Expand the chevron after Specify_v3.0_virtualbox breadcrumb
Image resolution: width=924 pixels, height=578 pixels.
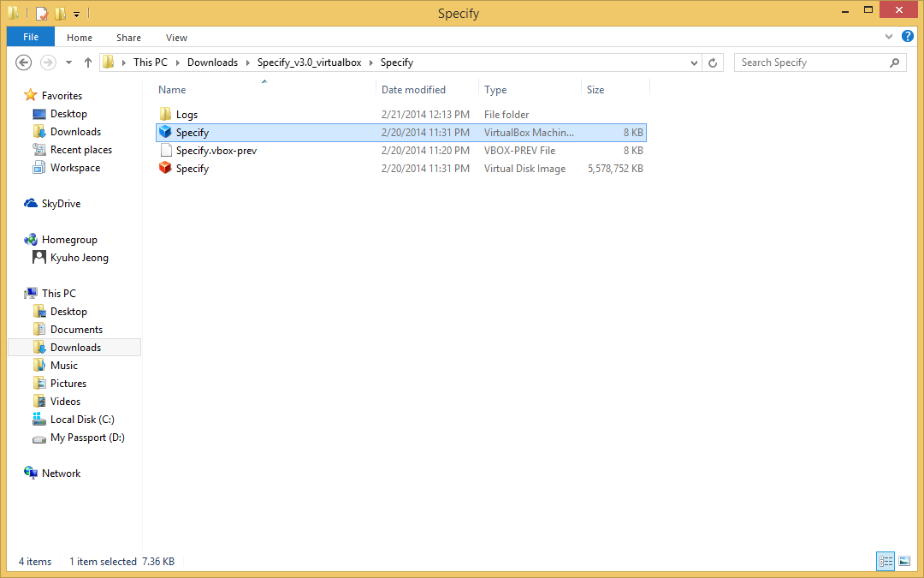pos(371,63)
